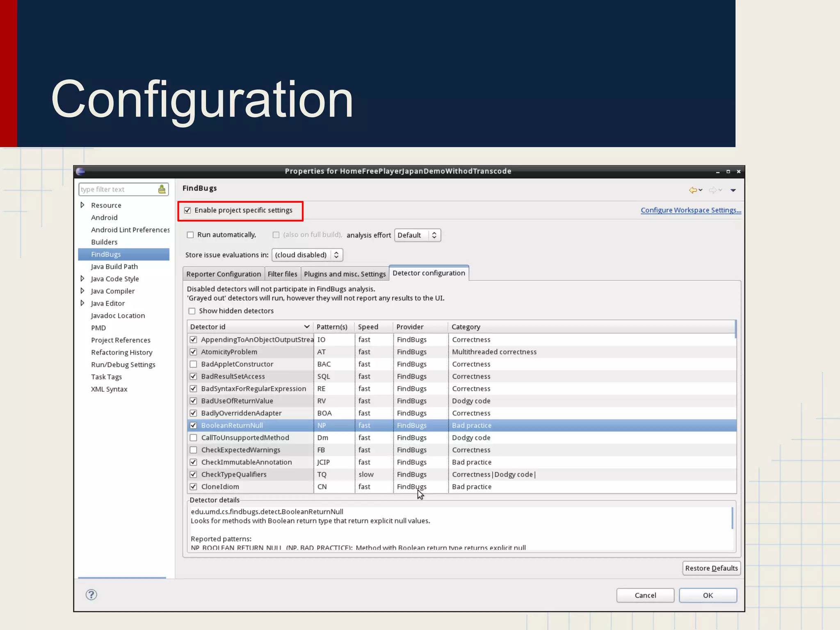Click the back navigation arrow icon
The height and width of the screenshot is (630, 840).
pos(693,190)
